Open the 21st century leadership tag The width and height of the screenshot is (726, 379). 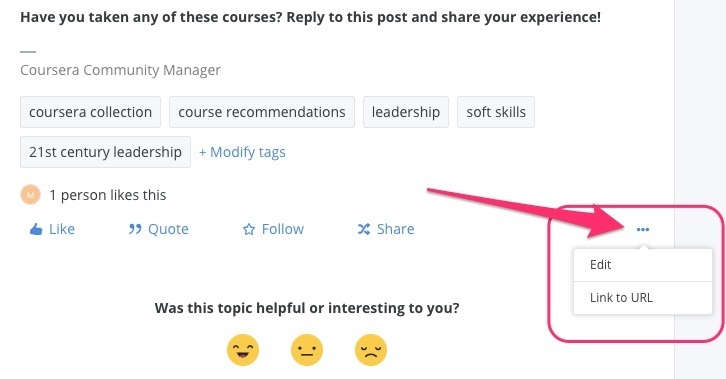coord(105,152)
